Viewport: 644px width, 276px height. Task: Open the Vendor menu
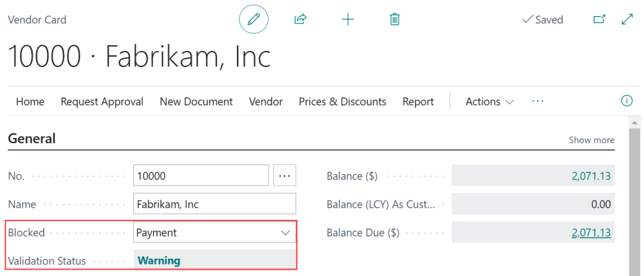pyautogui.click(x=266, y=102)
